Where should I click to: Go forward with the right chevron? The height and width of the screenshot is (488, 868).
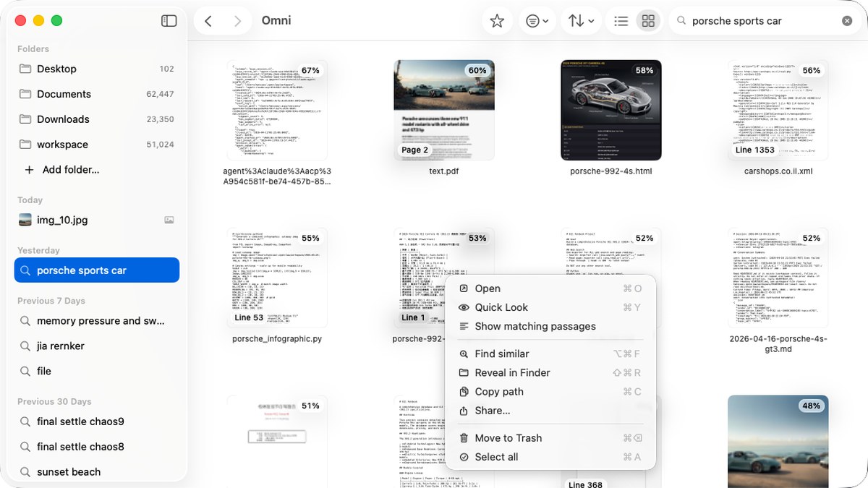[x=237, y=21]
